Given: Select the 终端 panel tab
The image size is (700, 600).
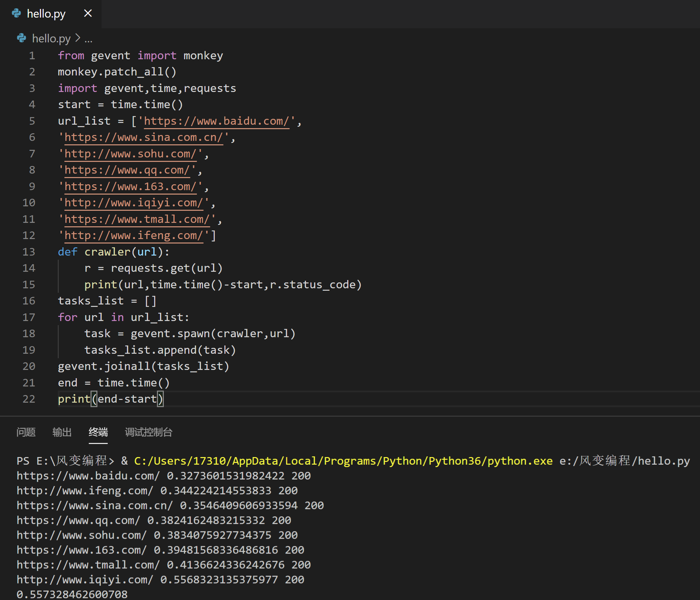Looking at the screenshot, I should (x=98, y=432).
